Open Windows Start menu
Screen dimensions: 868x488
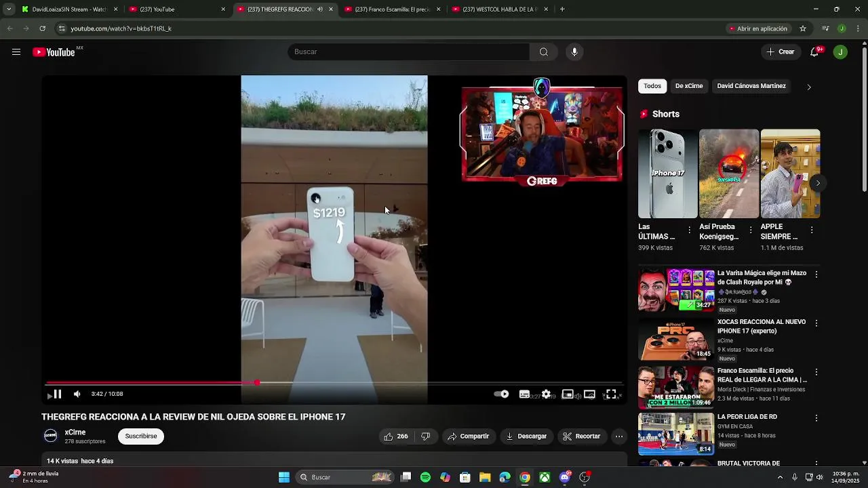(x=284, y=478)
